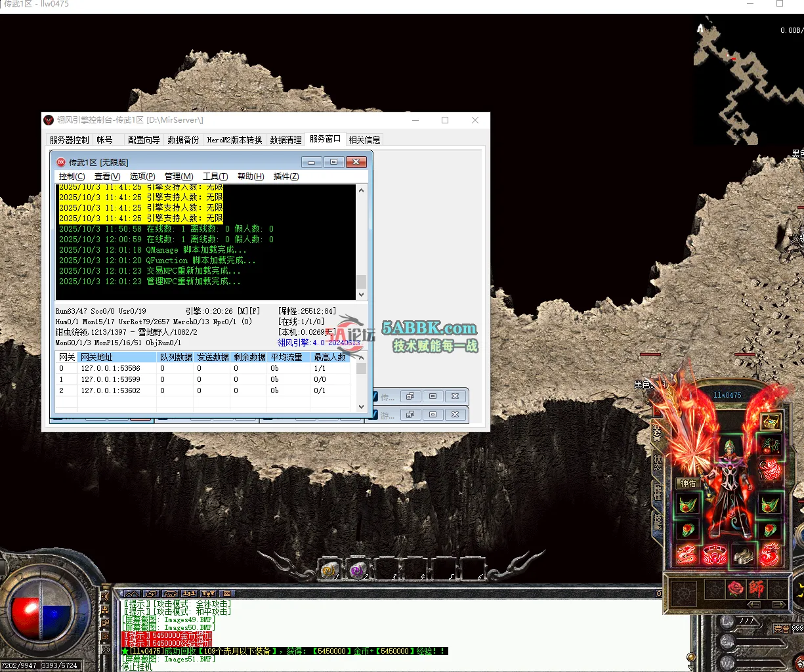Click the red belt equipment slot
The width and height of the screenshot is (804, 672).
tap(714, 555)
